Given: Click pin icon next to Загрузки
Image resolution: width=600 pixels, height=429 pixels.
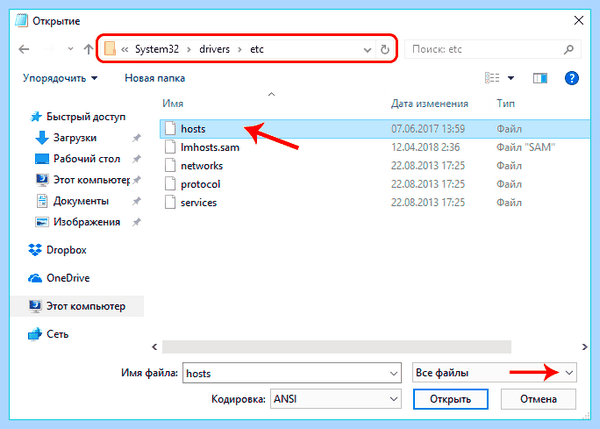Looking at the screenshot, I should pos(137,138).
